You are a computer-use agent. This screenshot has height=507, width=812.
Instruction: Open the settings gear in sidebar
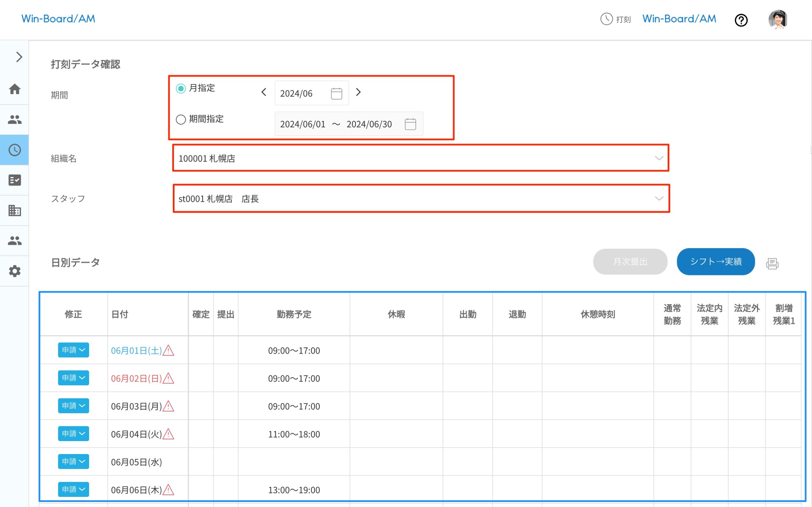14,271
